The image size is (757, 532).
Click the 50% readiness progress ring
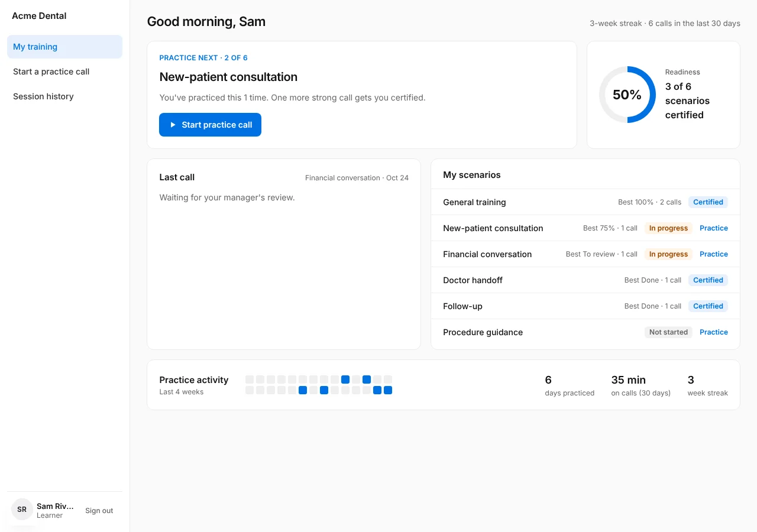[x=627, y=95]
